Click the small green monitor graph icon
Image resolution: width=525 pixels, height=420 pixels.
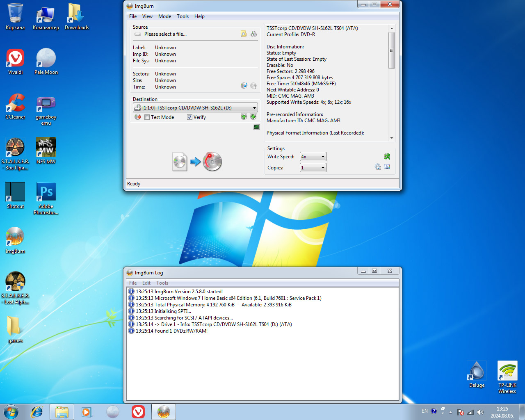click(257, 127)
